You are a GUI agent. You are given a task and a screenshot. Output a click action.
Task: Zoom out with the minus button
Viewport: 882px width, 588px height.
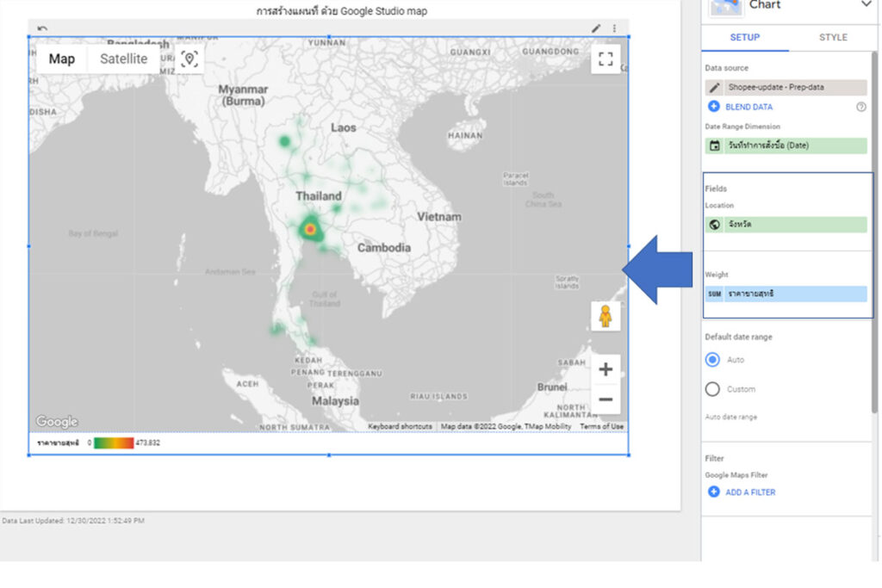(606, 399)
